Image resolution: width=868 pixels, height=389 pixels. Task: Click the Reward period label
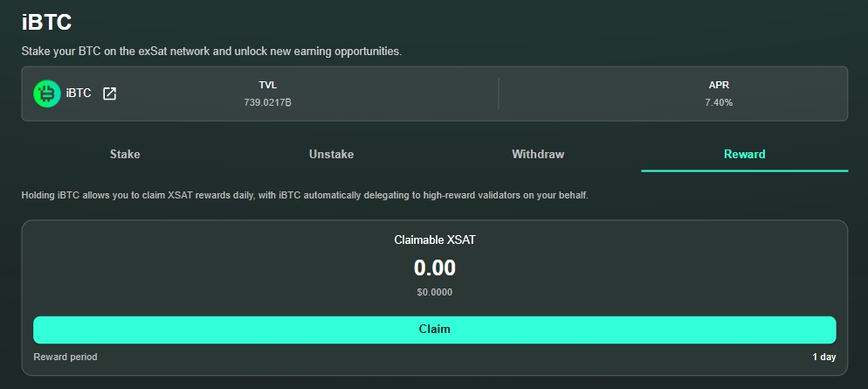tap(65, 357)
